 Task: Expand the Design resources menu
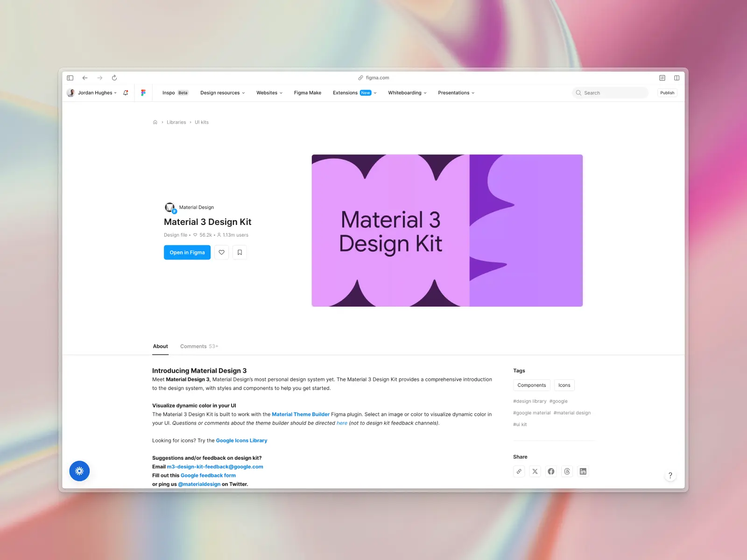click(x=223, y=93)
